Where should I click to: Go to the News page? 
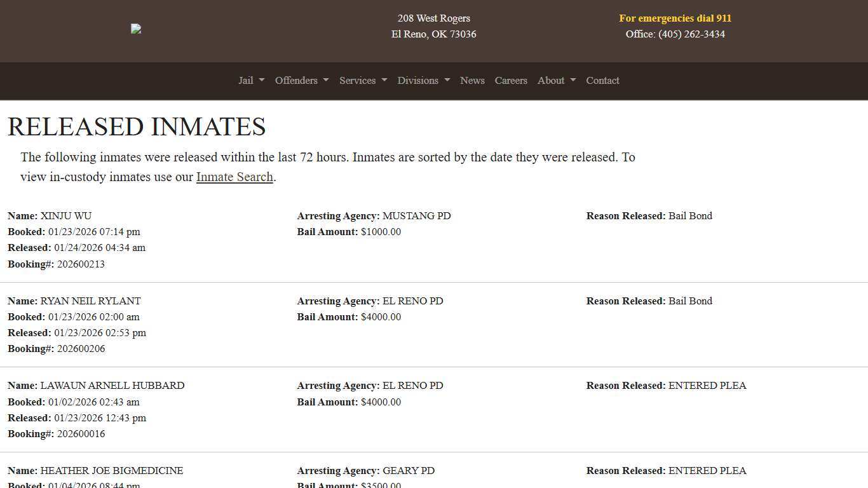[x=472, y=81]
